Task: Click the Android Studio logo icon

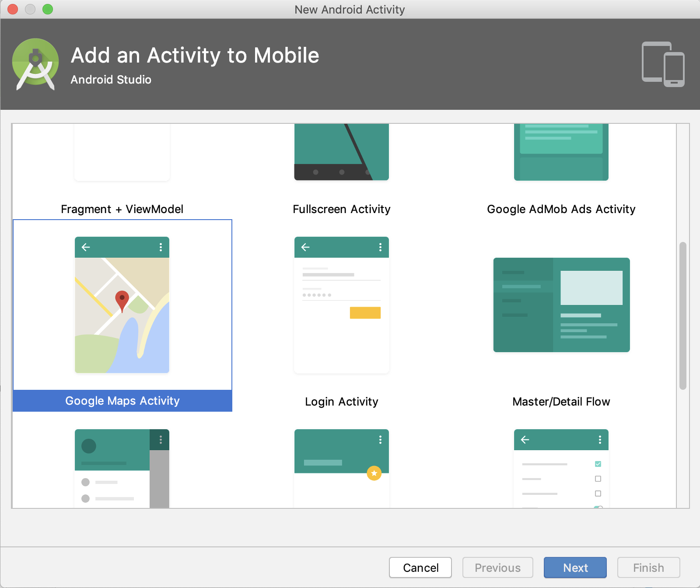Action: pyautogui.click(x=35, y=64)
